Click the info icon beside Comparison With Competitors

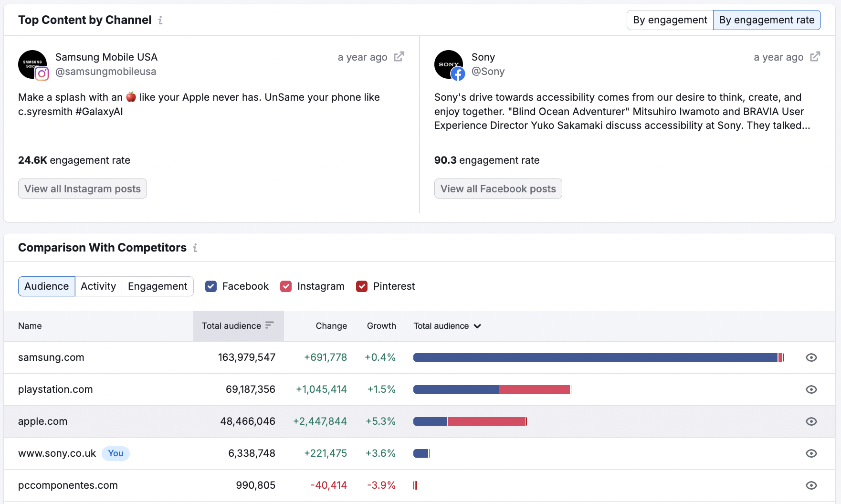coord(195,248)
